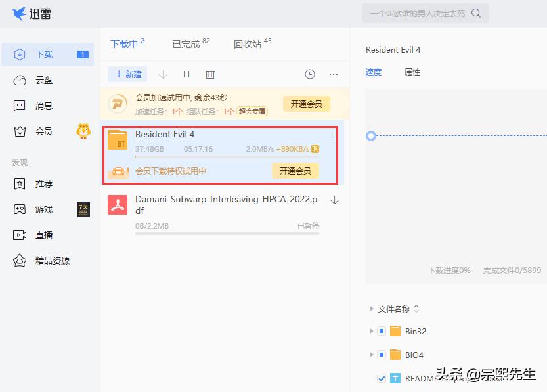Check the Bin32 folder checkbox
This screenshot has width=547, height=392.
tap(380, 331)
